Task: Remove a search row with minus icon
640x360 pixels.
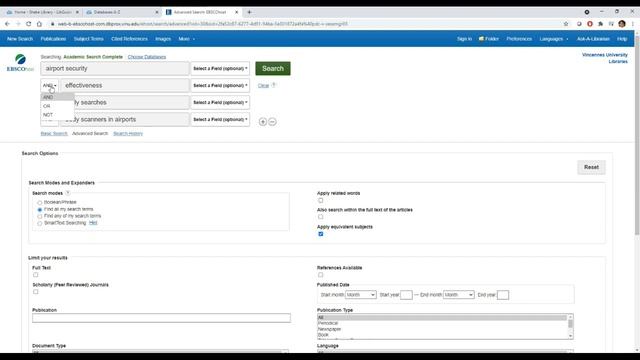Action: click(x=272, y=122)
